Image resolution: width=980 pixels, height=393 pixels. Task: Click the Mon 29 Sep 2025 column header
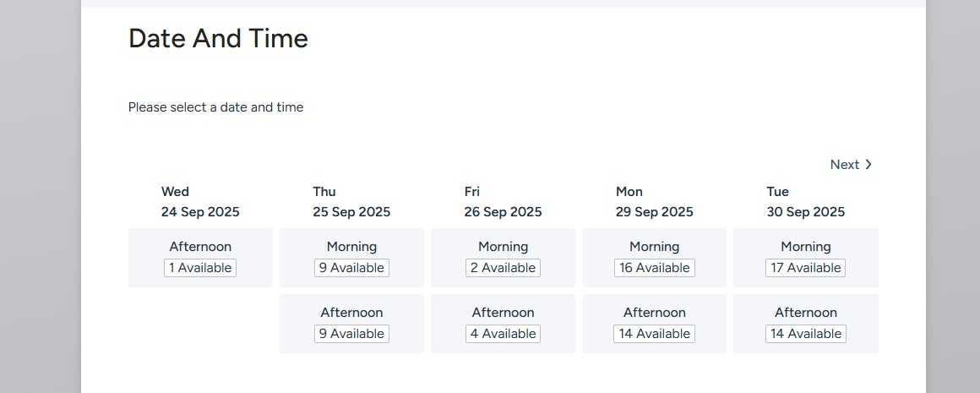(655, 202)
